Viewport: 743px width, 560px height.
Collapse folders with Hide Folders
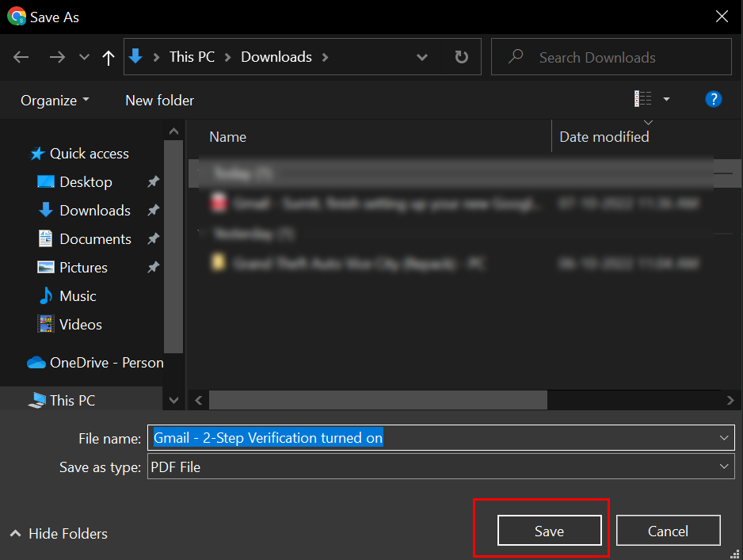tap(59, 534)
